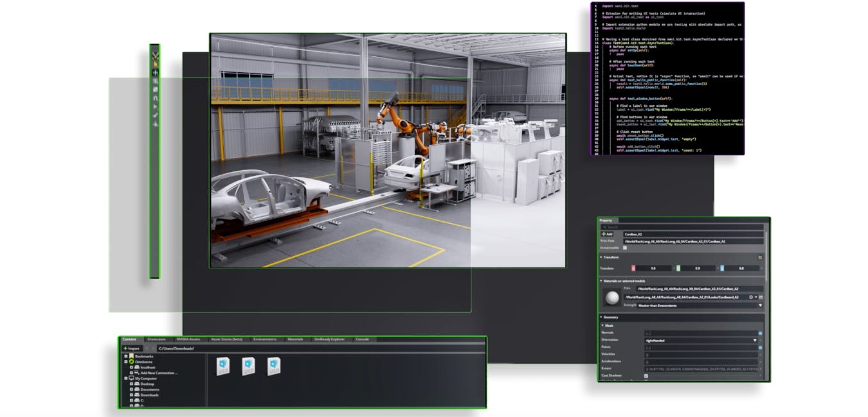Toggle the Instanceable checkbox
The image size is (868, 417).
(x=625, y=248)
